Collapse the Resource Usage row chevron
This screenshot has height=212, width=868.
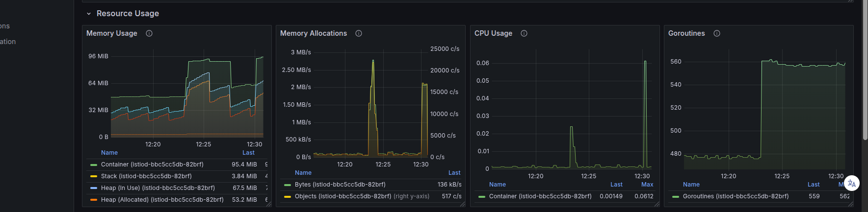point(89,14)
